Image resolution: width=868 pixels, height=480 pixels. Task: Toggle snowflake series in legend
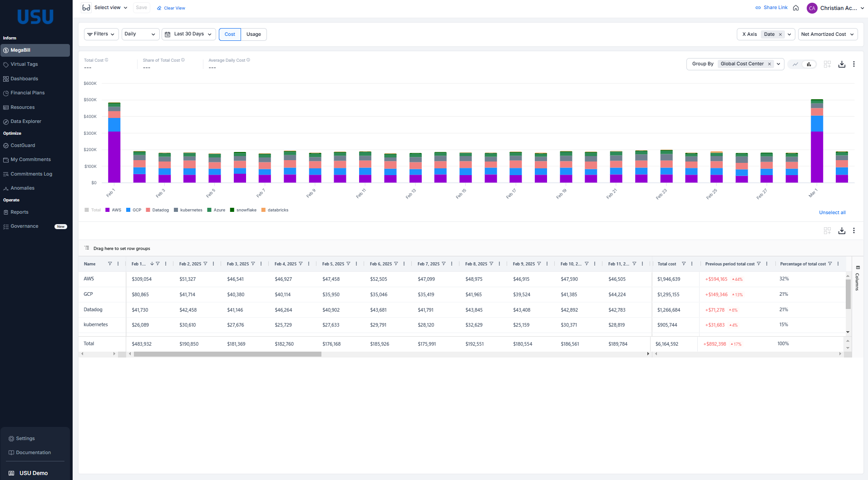(243, 210)
